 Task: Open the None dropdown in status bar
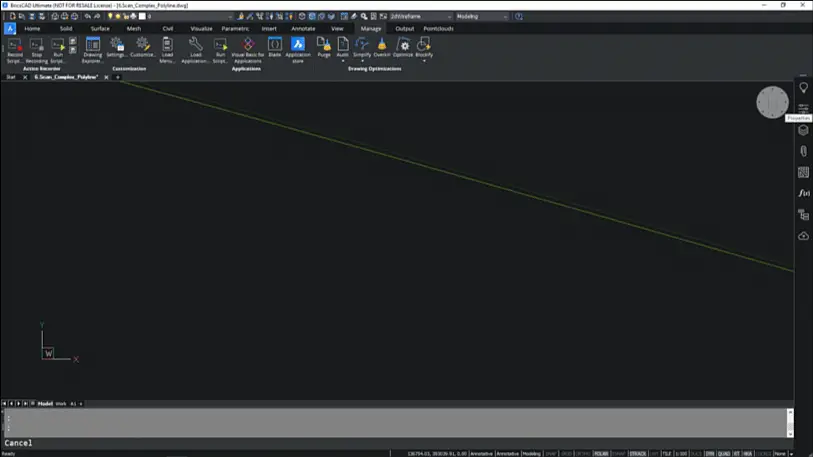780,454
